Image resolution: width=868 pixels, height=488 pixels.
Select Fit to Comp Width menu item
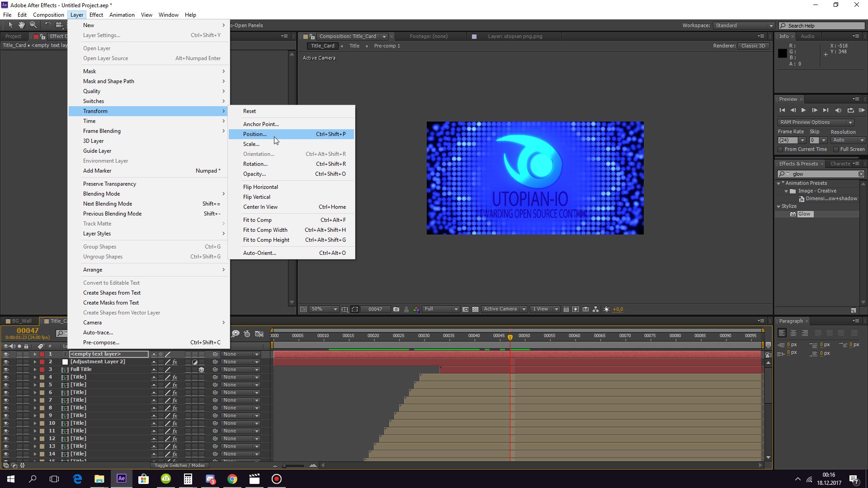[265, 230]
